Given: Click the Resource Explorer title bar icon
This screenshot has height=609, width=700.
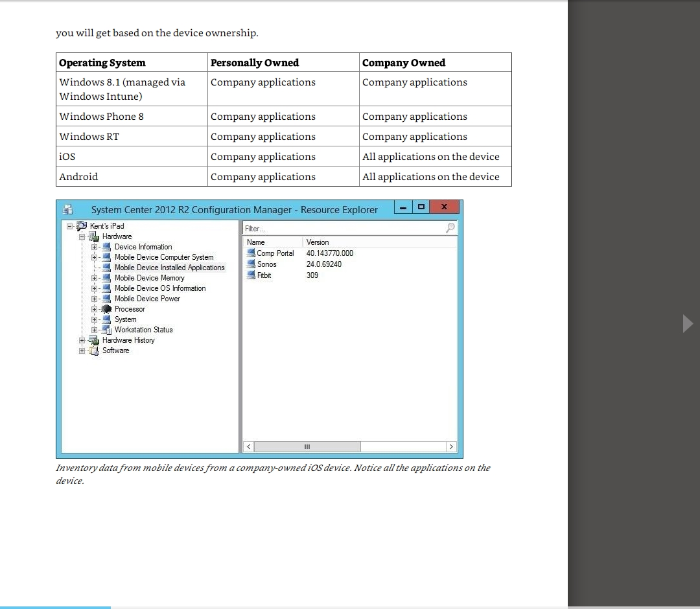Looking at the screenshot, I should click(x=67, y=209).
